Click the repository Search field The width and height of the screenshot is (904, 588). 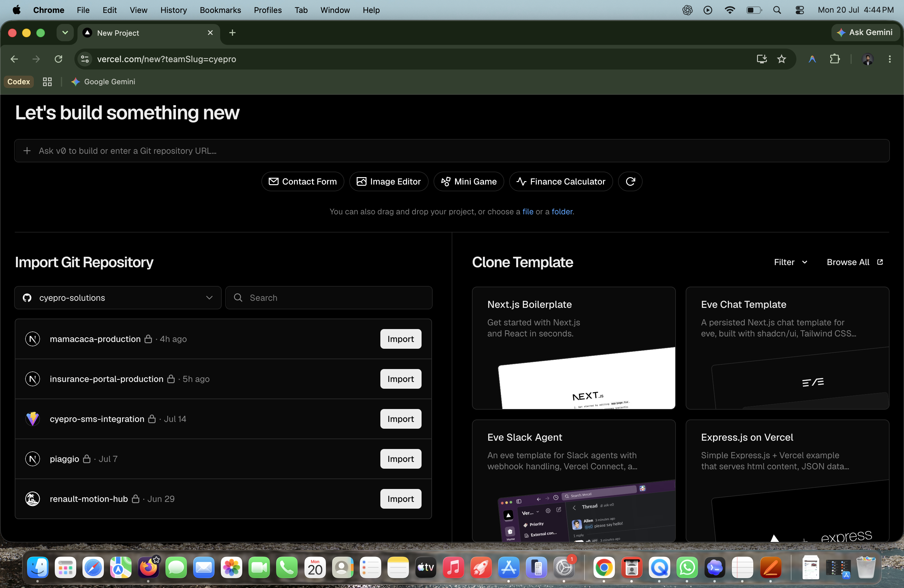pos(329,298)
